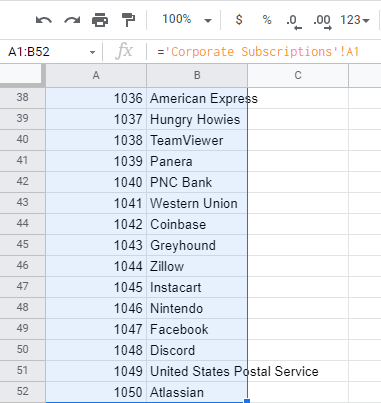Image resolution: width=381 pixels, height=403 pixels.
Task: Open the 100% zoom dropdown
Action: [x=187, y=19]
